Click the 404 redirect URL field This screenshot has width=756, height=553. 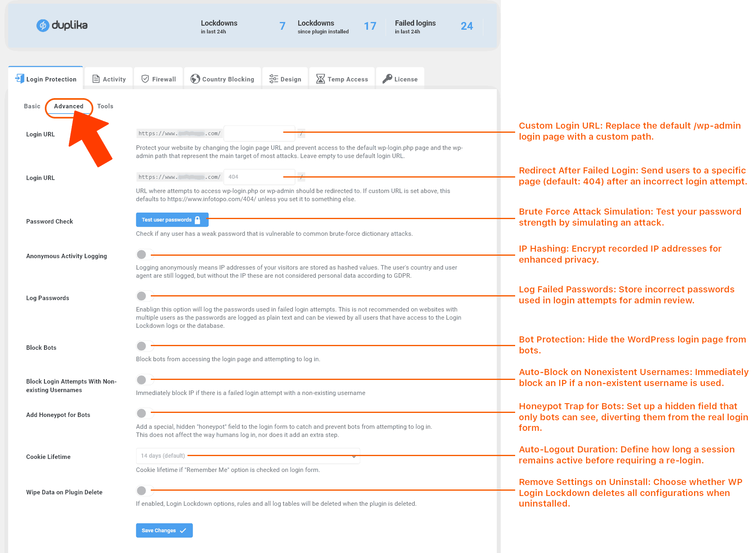[259, 177]
